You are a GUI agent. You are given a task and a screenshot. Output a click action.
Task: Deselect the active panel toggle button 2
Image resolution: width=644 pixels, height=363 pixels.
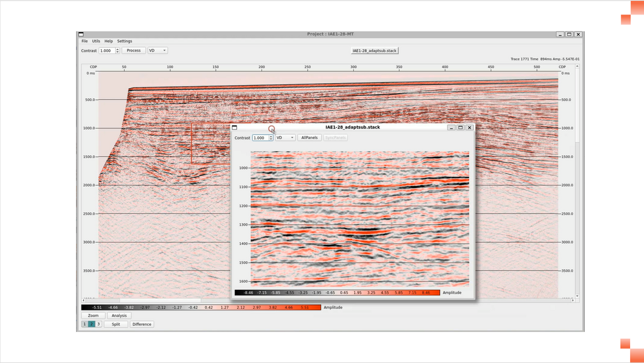tap(92, 324)
